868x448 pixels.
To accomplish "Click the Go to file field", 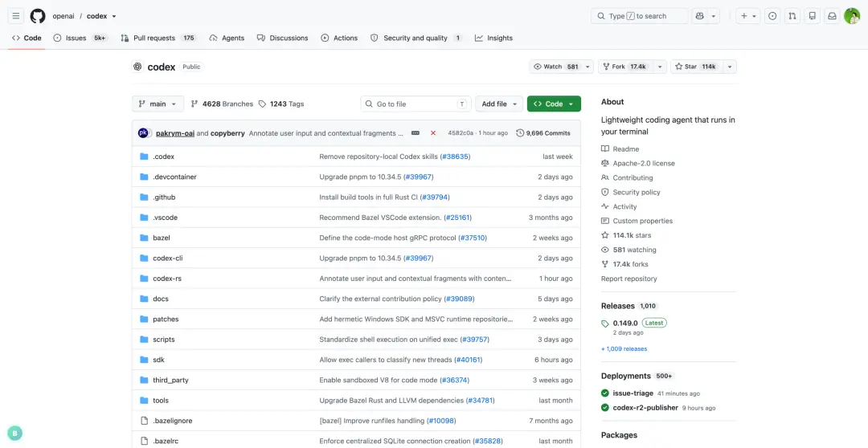I will [x=416, y=104].
